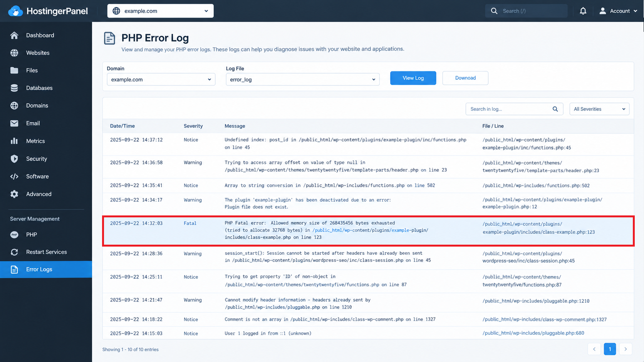Image resolution: width=644 pixels, height=362 pixels.
Task: Click the Security shield icon
Action: [x=14, y=159]
